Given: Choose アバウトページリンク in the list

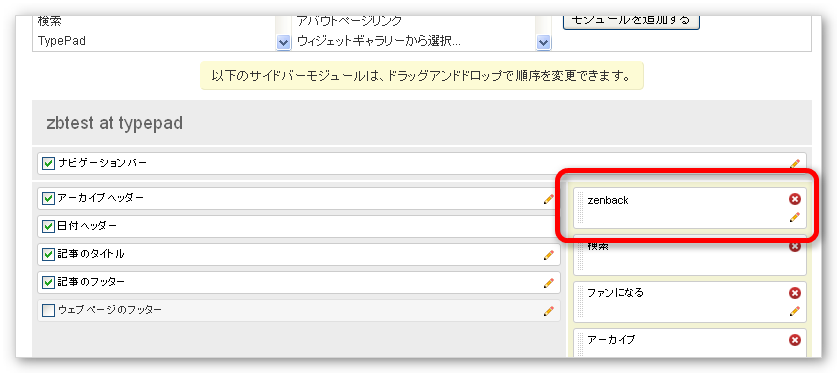Looking at the screenshot, I should [x=349, y=21].
